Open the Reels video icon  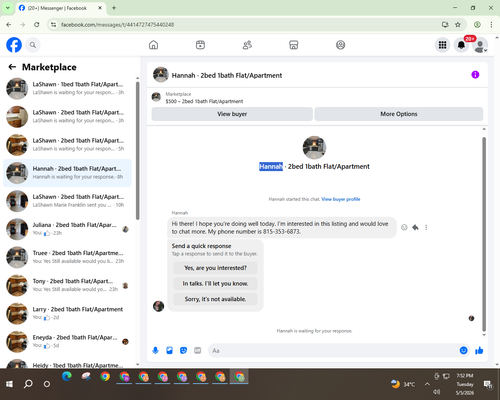click(200, 45)
